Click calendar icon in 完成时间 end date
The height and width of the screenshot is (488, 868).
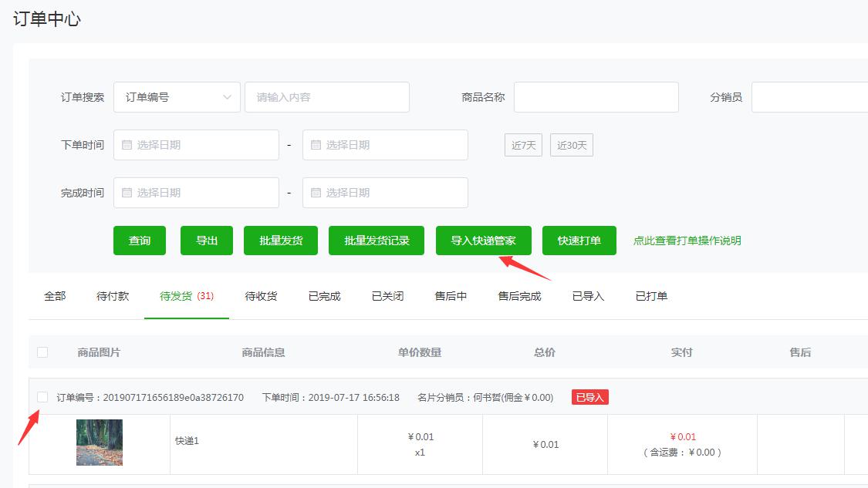pyautogui.click(x=316, y=193)
